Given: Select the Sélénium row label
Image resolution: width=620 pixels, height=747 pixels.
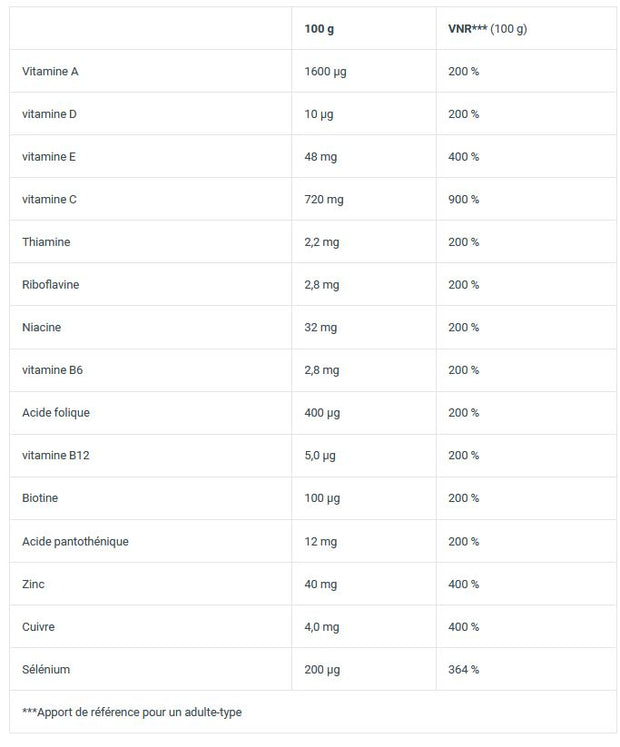Looking at the screenshot, I should click(x=46, y=670).
